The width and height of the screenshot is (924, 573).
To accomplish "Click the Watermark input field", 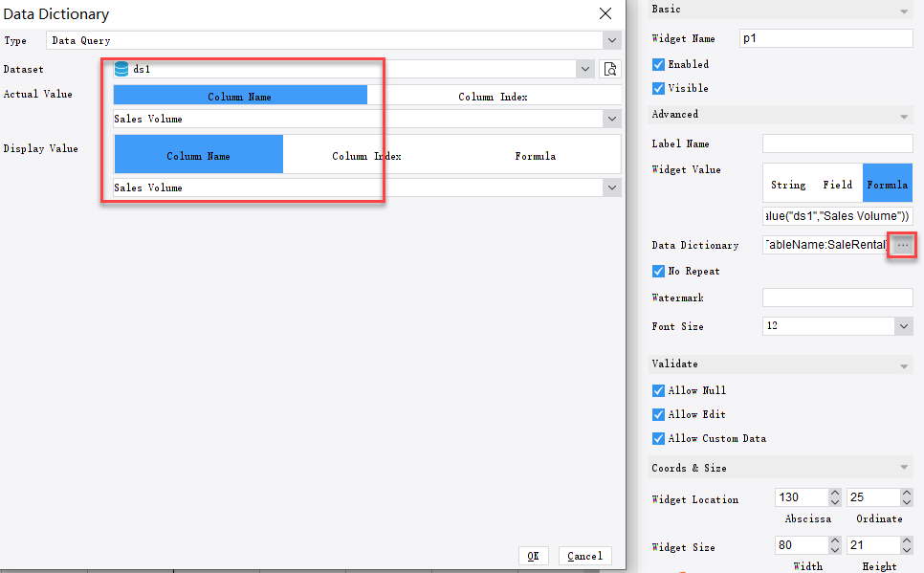I will pos(837,298).
